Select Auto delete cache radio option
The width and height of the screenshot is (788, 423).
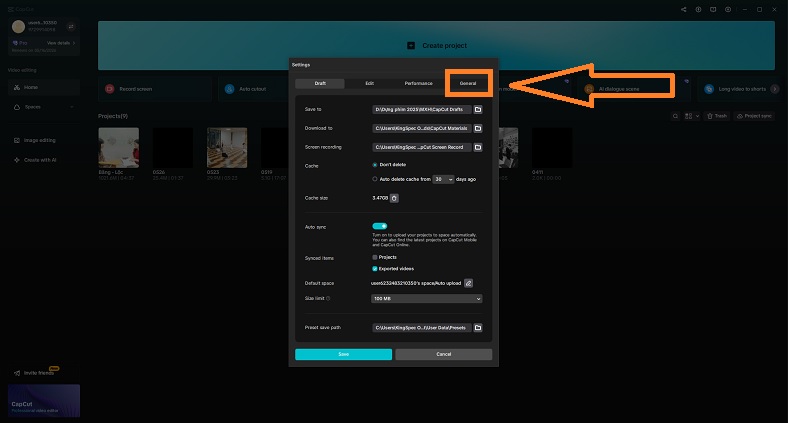coord(374,179)
